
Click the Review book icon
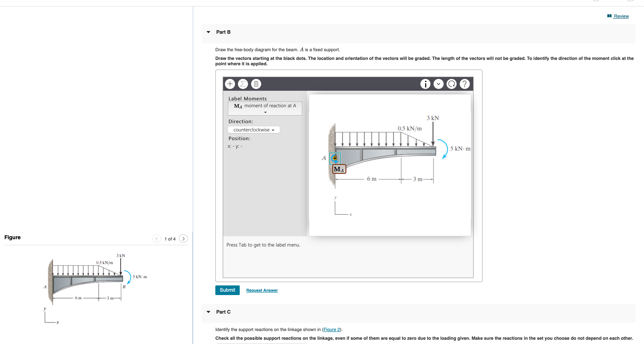(x=609, y=16)
